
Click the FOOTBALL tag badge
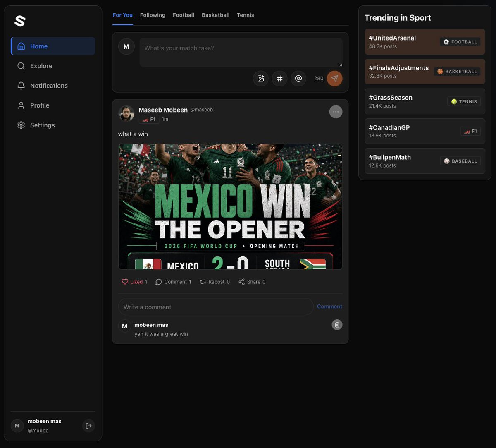tap(460, 42)
